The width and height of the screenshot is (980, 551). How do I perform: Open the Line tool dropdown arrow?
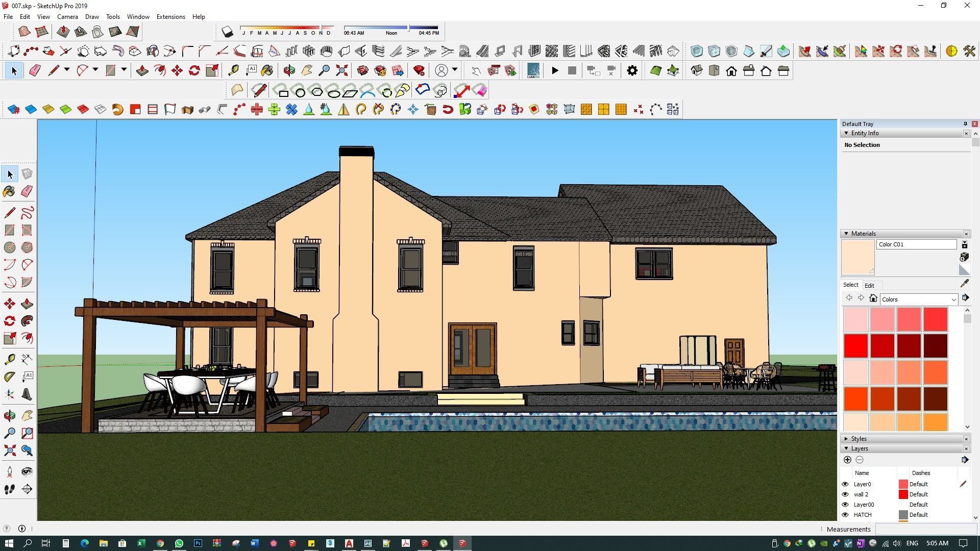pyautogui.click(x=66, y=70)
